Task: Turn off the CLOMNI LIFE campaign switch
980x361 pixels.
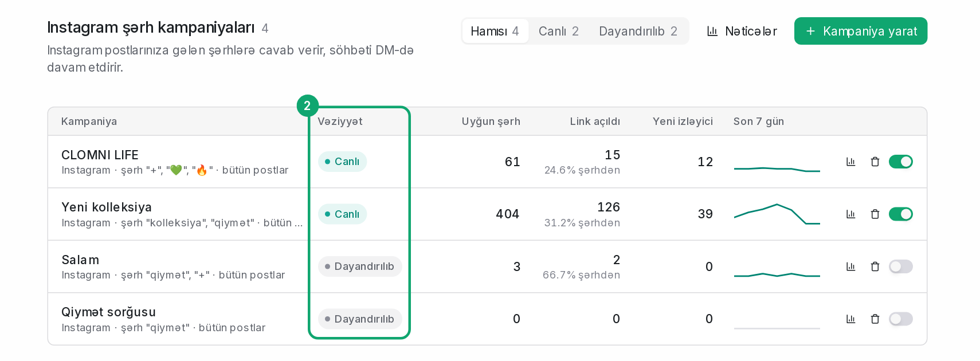Action: tap(900, 162)
